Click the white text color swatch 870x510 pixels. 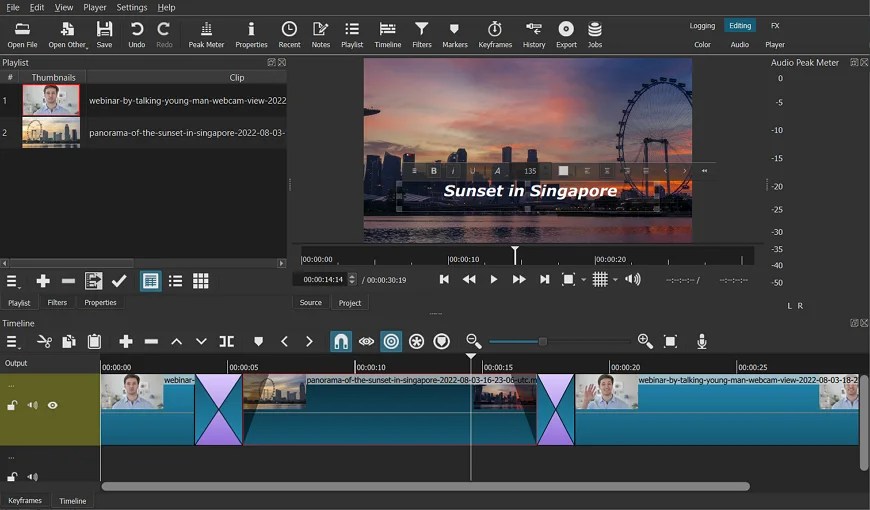pos(563,171)
